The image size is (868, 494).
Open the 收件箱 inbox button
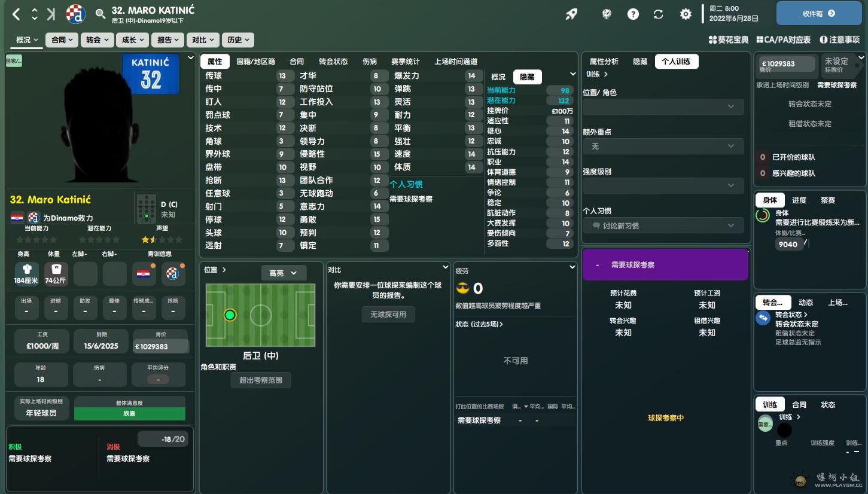point(819,13)
